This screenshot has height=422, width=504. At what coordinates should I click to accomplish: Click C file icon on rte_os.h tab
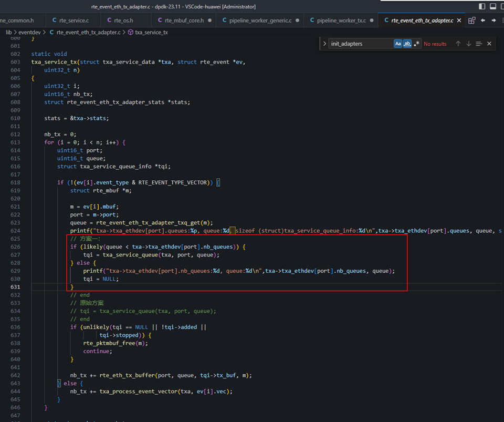pos(109,20)
